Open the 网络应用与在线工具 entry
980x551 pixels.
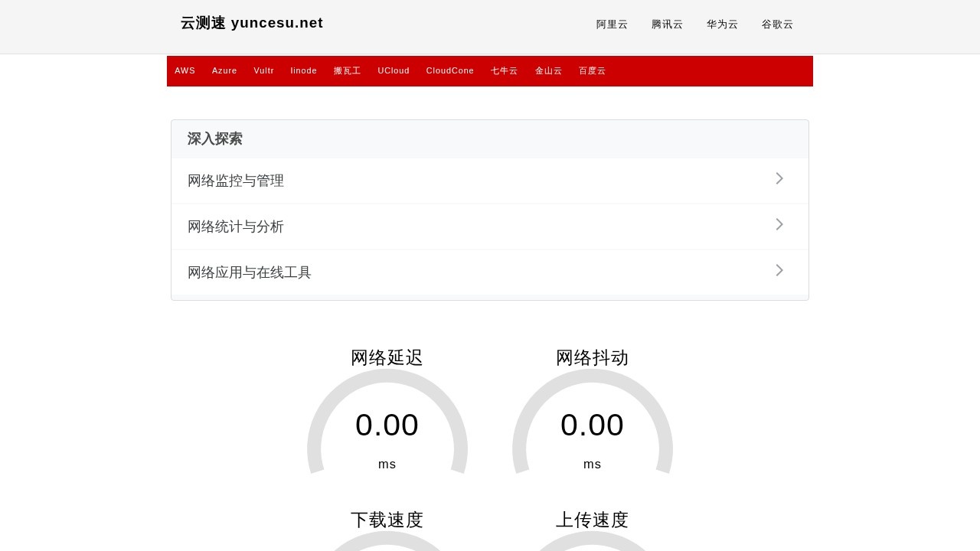tap(490, 272)
